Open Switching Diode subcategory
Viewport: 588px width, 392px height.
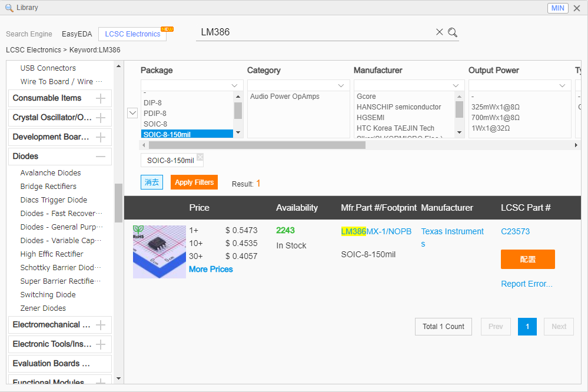(x=48, y=294)
